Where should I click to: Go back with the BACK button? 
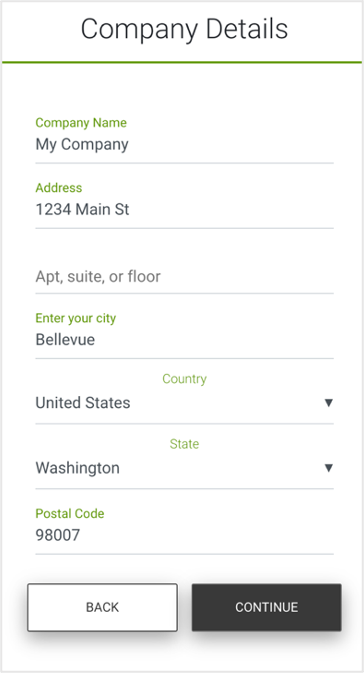[x=102, y=607]
